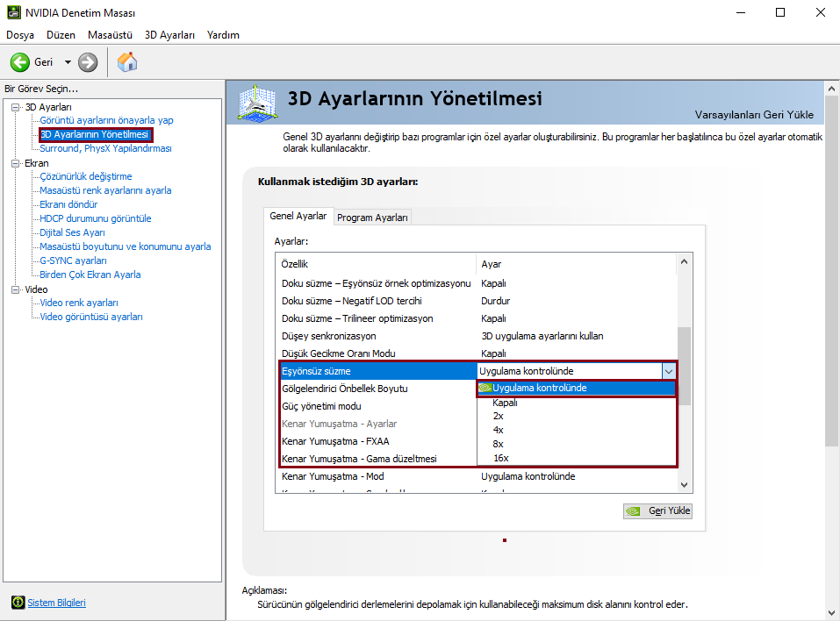Collapse the Video tree node
This screenshot has width=840, height=621.
16,289
